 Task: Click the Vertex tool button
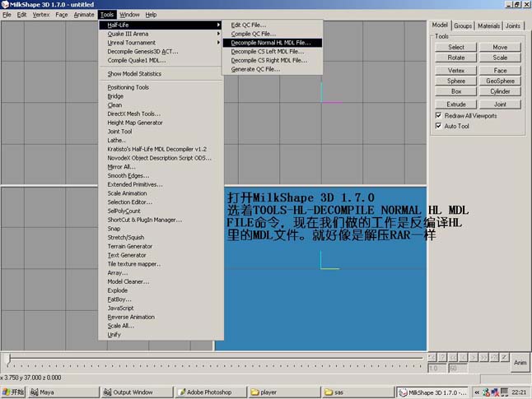[455, 71]
